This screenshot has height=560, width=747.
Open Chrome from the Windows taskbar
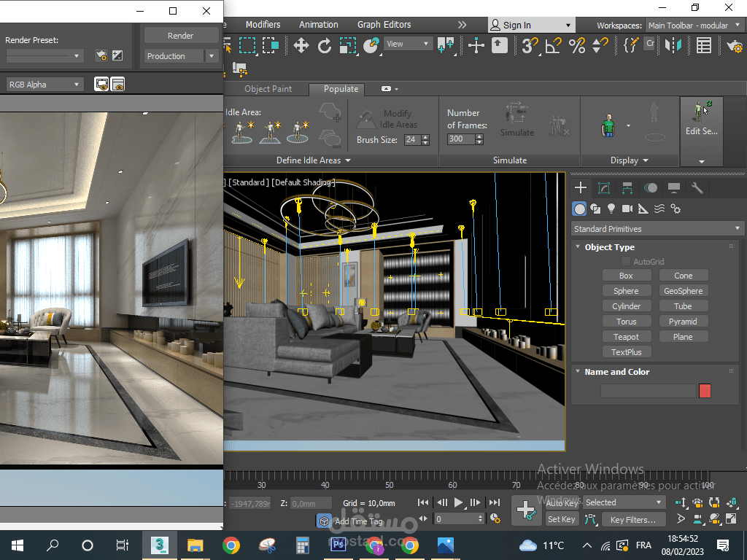coord(231,545)
